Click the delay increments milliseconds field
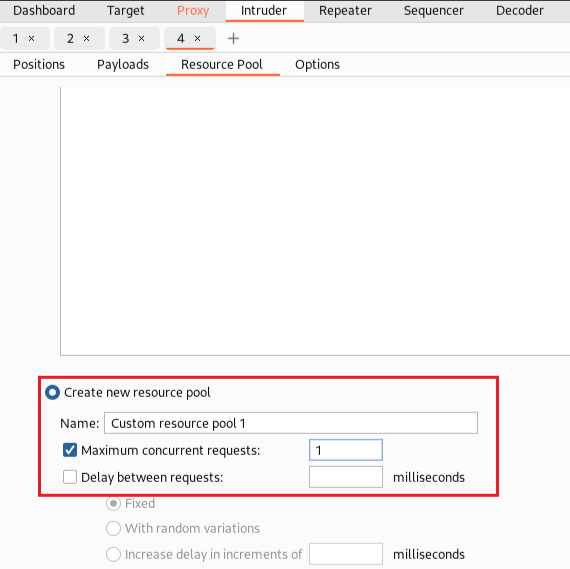The height and width of the screenshot is (569, 570). (x=346, y=554)
